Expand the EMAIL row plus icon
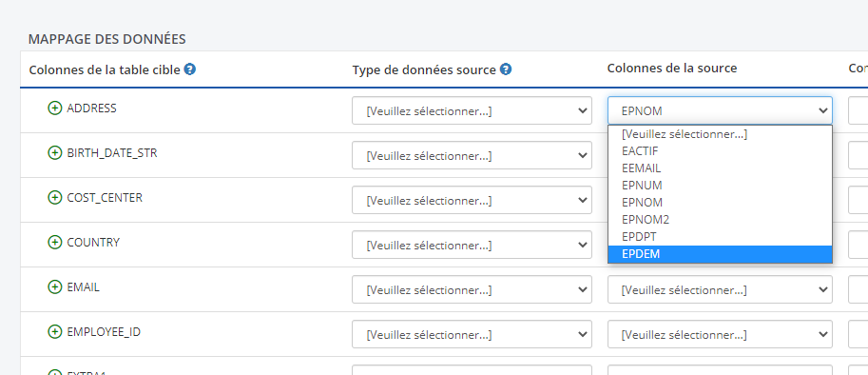Image resolution: width=868 pixels, height=375 pixels. point(54,286)
